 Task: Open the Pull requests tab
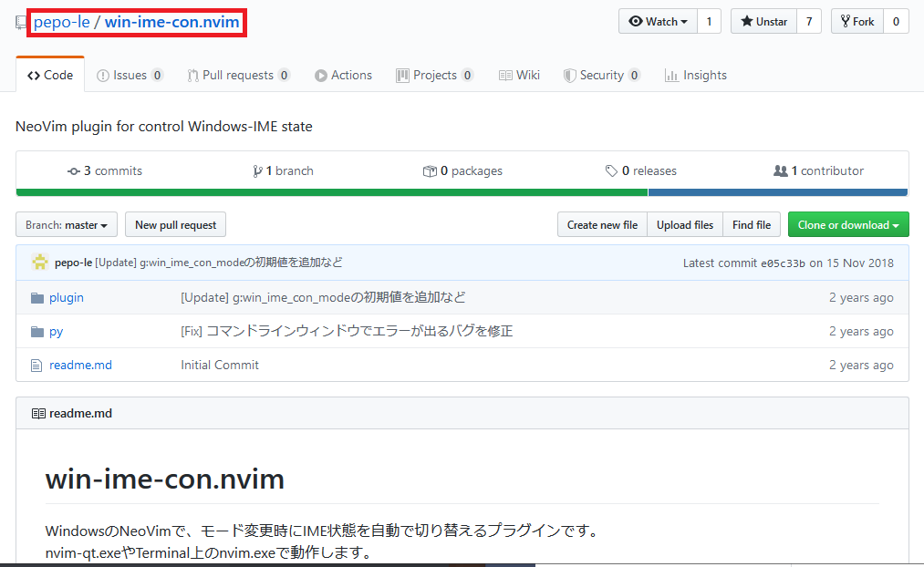coord(239,75)
